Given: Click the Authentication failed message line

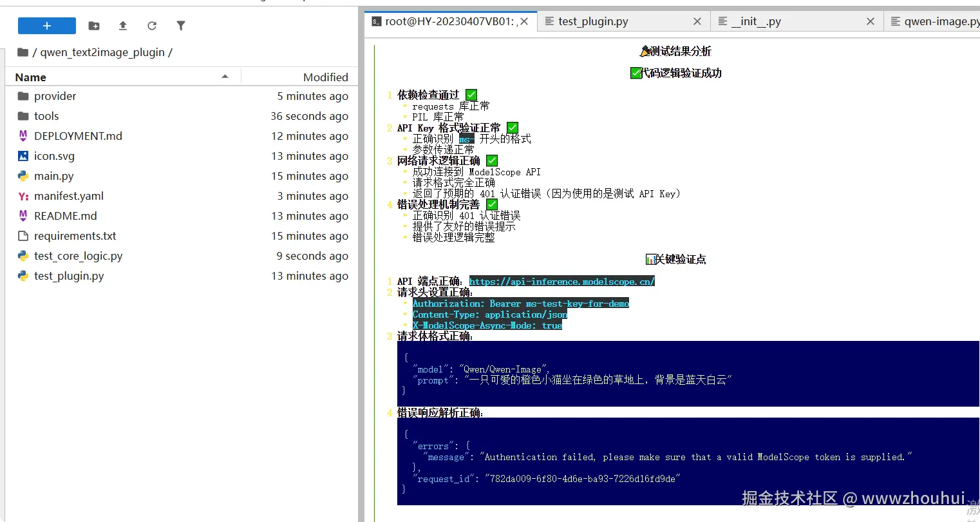Looking at the screenshot, I should (x=667, y=457).
